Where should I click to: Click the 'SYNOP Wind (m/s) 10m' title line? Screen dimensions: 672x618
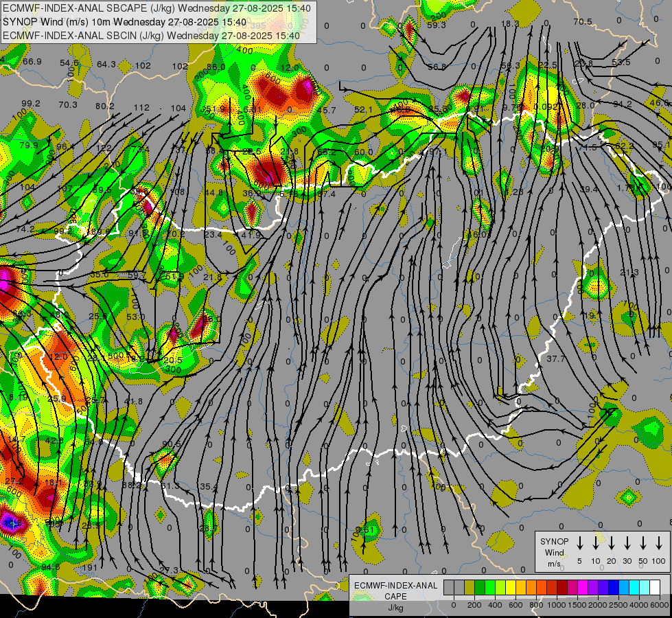click(x=58, y=22)
